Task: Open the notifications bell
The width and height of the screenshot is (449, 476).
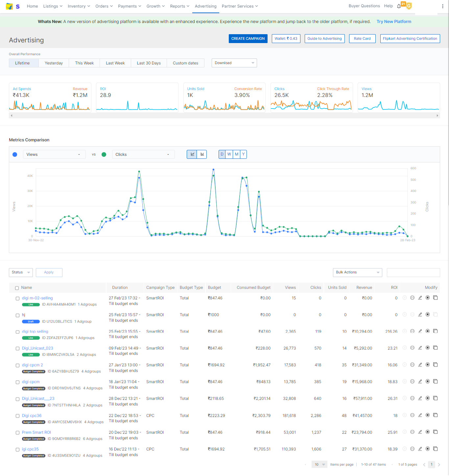Action: [399, 6]
